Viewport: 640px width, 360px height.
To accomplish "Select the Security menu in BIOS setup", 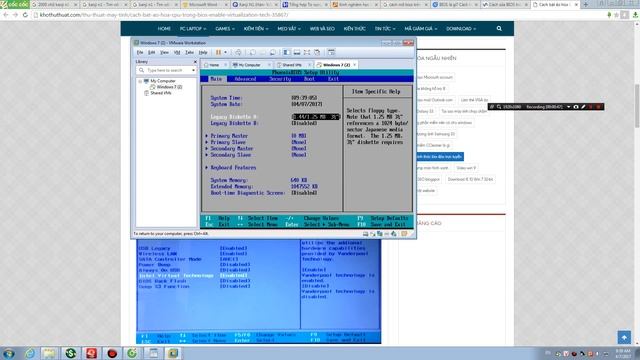I will click(280, 79).
